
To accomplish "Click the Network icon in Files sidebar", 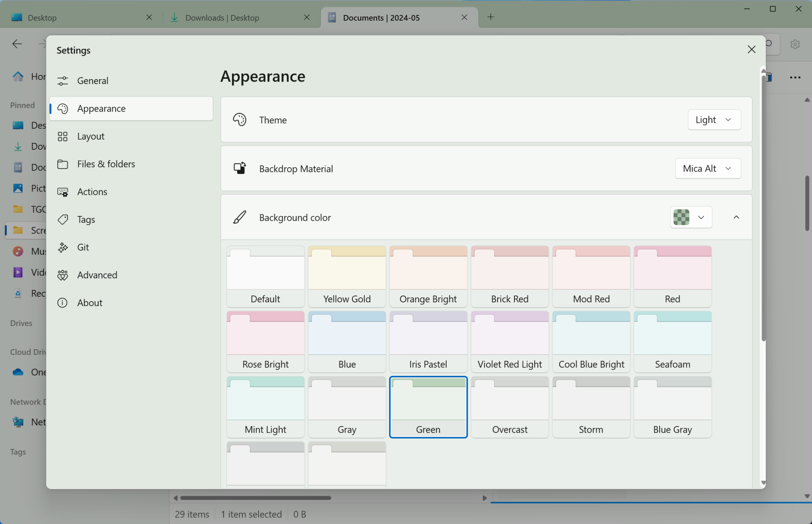I will pos(18,422).
